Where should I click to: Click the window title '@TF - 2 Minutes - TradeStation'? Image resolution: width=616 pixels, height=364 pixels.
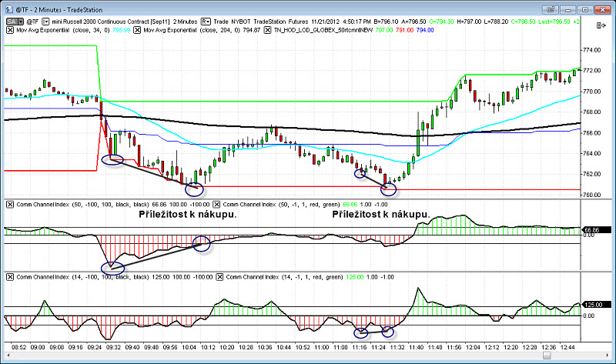pos(59,9)
